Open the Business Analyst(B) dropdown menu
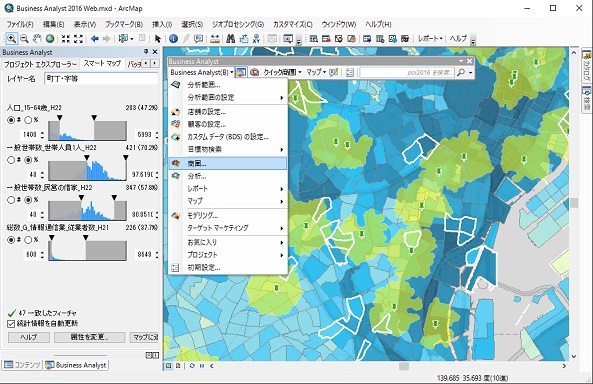Screen dimensions: 593x384 (202, 72)
